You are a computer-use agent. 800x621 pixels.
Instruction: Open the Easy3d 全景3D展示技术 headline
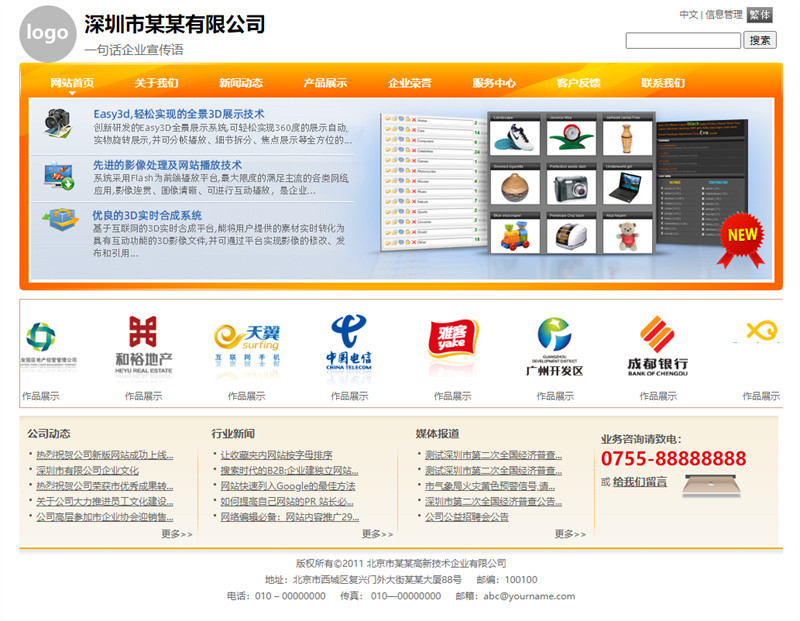[x=179, y=114]
